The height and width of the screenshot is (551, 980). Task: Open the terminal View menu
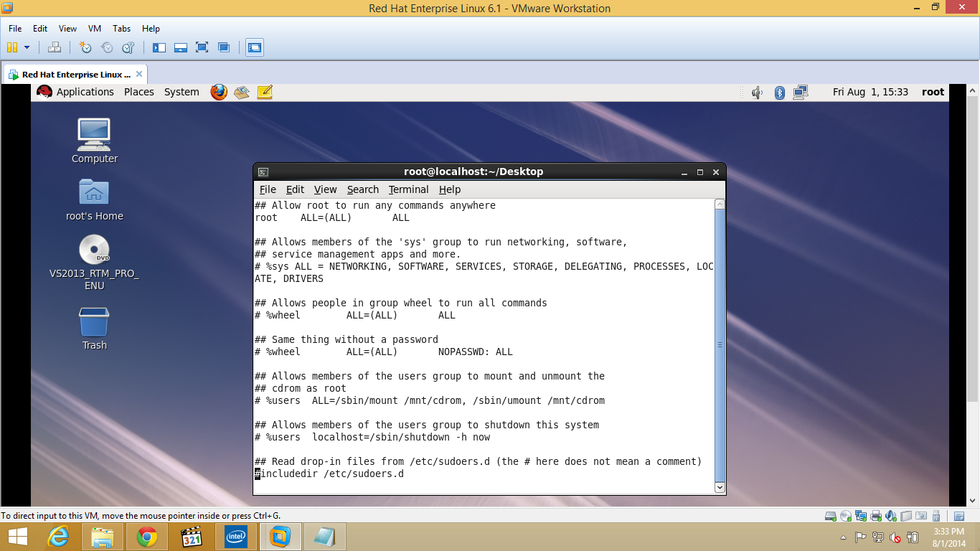coord(325,189)
